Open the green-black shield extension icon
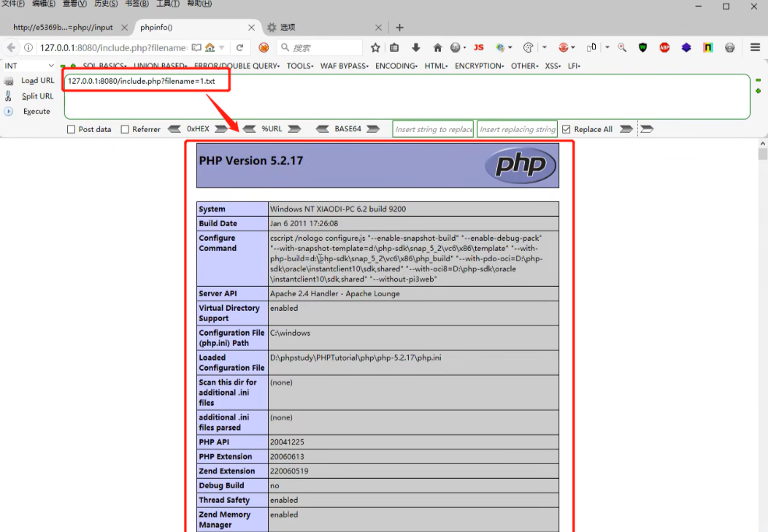Screen dimensions: 768x532 [x=642, y=47]
